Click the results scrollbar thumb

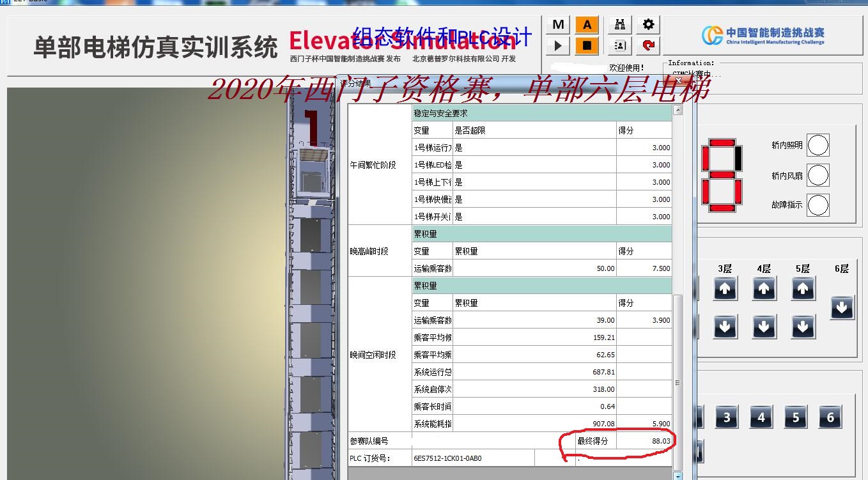point(678,382)
